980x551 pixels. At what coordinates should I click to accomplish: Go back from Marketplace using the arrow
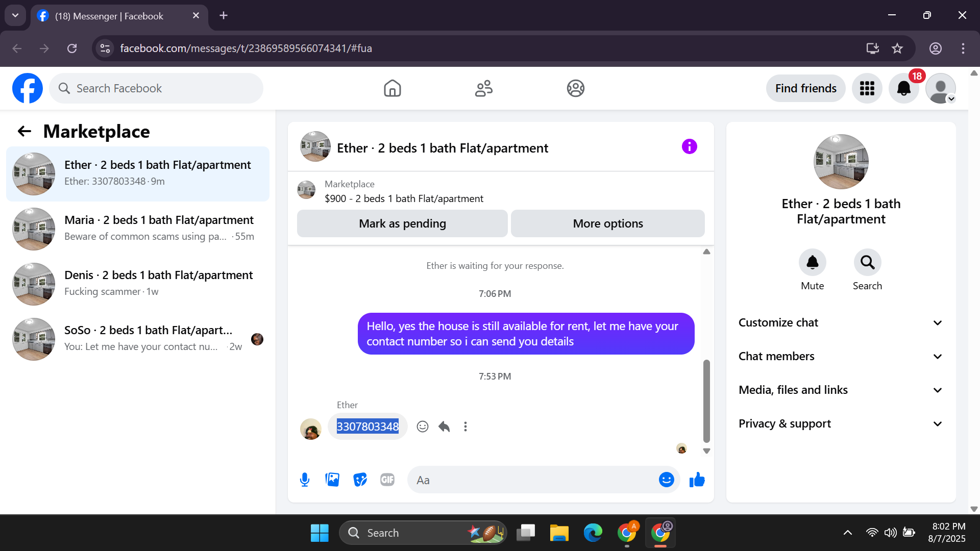pyautogui.click(x=24, y=132)
